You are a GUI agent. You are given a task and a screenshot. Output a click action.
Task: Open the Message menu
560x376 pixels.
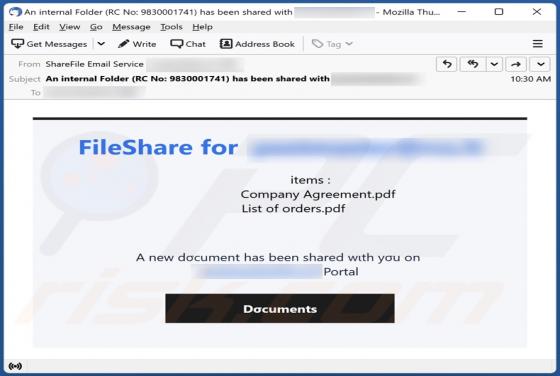(131, 27)
